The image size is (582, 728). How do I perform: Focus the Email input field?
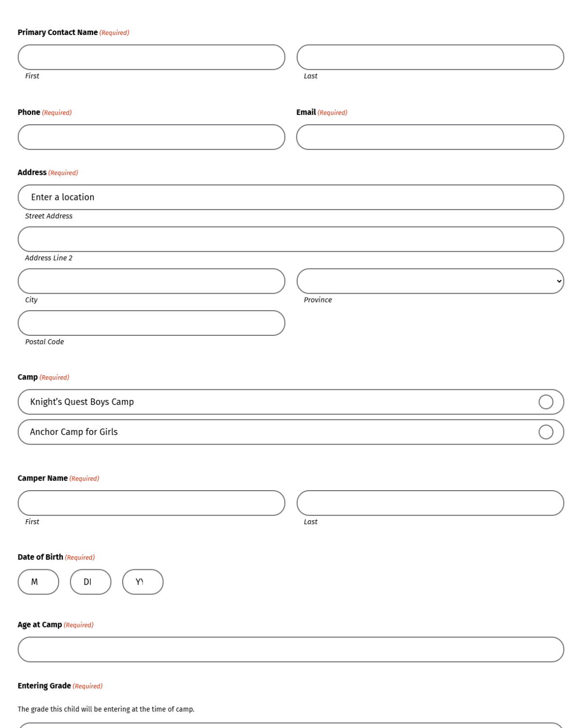[430, 137]
